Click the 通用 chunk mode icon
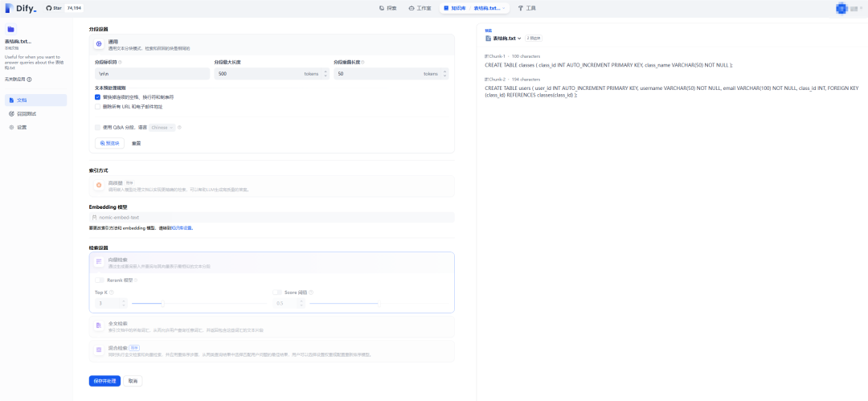868x401 pixels. 99,43
